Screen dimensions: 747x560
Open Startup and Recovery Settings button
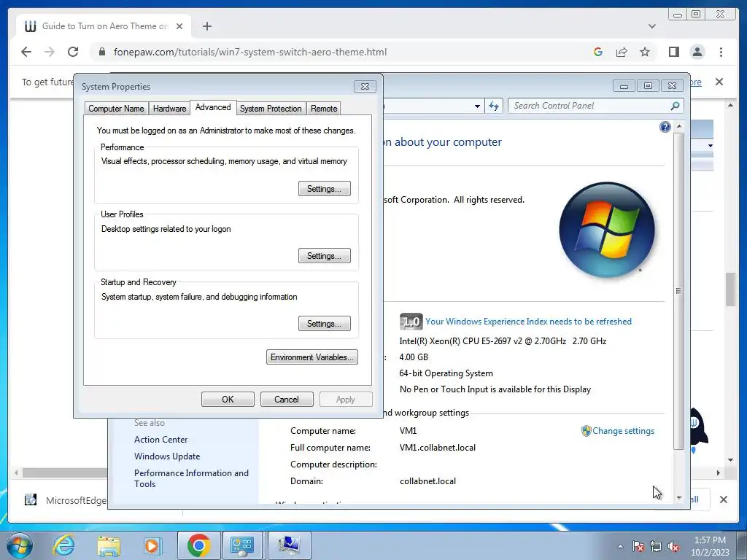click(325, 323)
